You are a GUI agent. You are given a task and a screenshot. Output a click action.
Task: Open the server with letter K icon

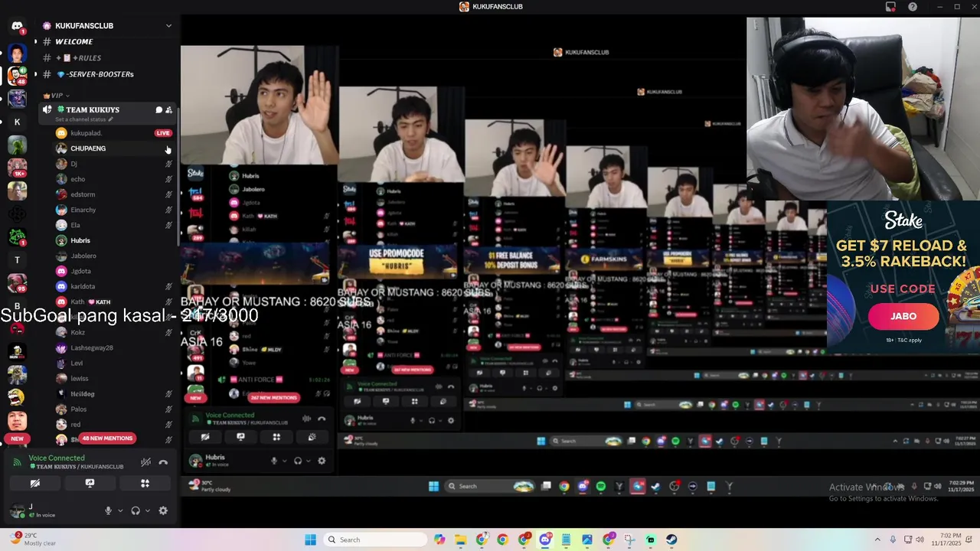(x=17, y=122)
